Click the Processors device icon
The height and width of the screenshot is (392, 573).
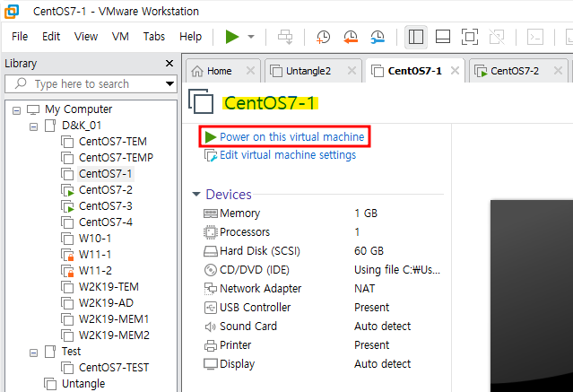(211, 232)
